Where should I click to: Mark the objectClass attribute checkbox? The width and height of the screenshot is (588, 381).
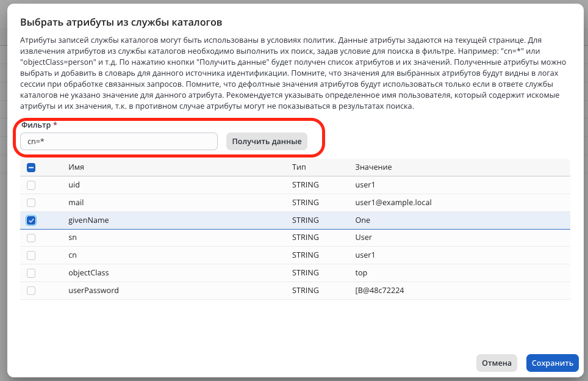pyautogui.click(x=31, y=273)
